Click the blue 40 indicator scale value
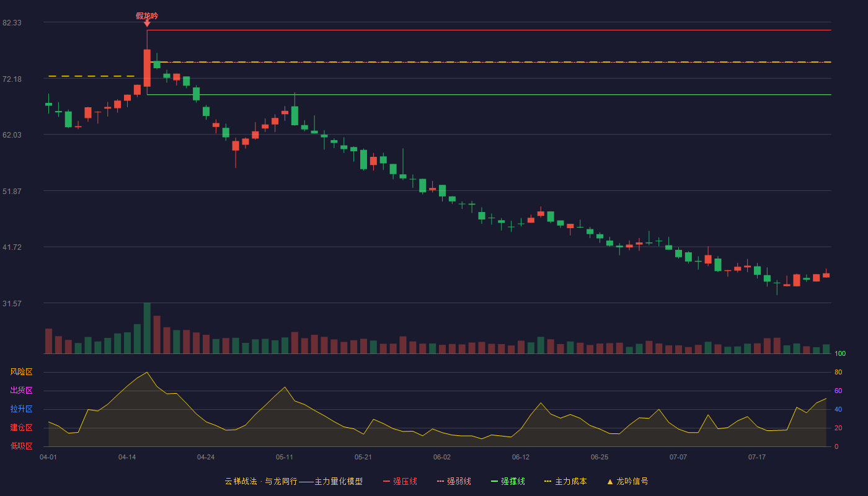The width and height of the screenshot is (868, 496). click(838, 410)
